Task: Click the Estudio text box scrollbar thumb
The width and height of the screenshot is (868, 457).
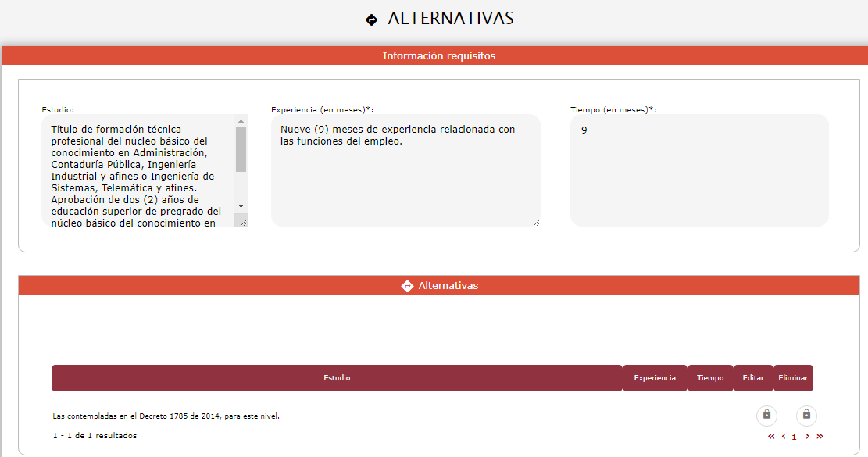Action: (x=241, y=148)
